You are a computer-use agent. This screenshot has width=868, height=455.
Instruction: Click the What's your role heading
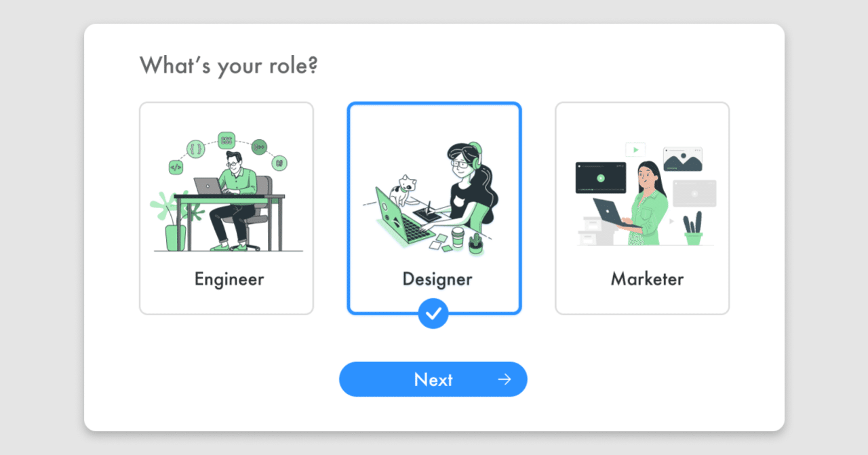pos(229,66)
